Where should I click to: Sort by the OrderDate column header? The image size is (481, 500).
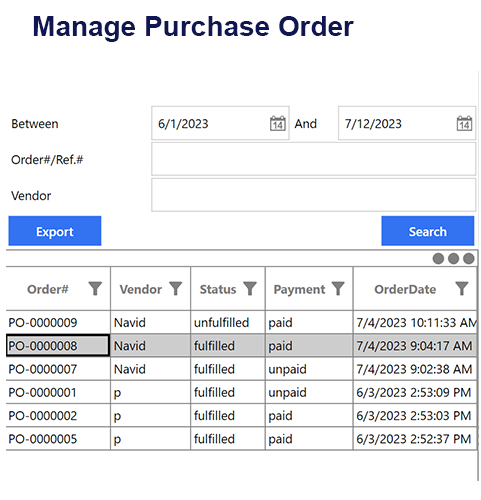tap(405, 289)
